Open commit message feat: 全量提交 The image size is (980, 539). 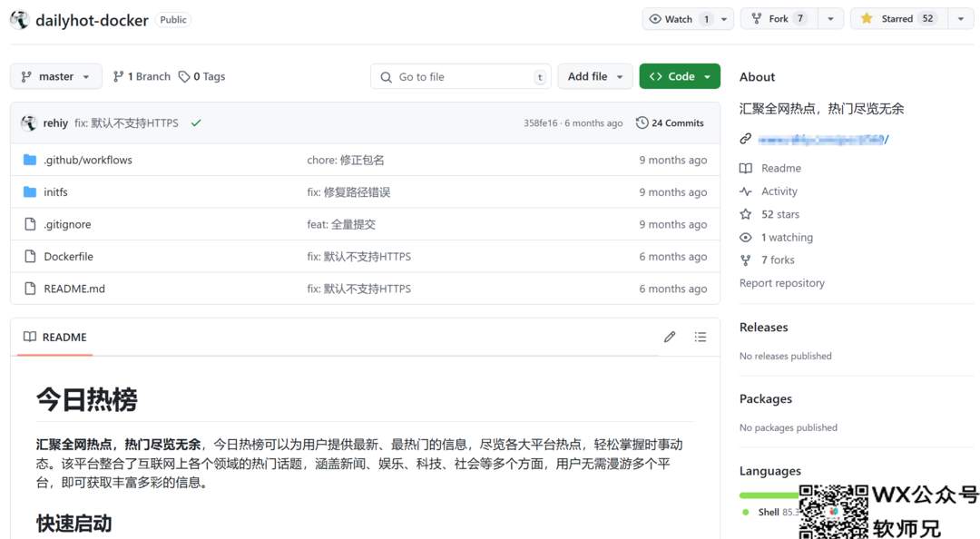click(341, 224)
